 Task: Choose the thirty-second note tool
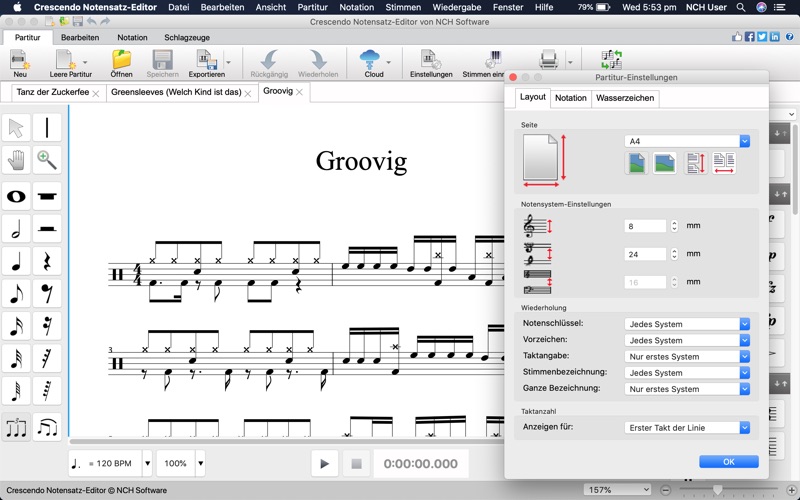click(x=16, y=358)
